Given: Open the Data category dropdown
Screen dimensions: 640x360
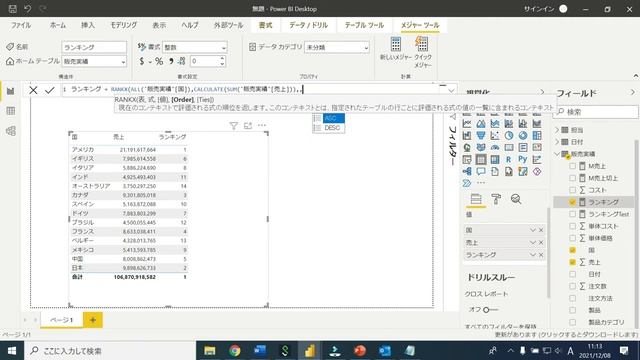Looking at the screenshot, I should tap(337, 47).
